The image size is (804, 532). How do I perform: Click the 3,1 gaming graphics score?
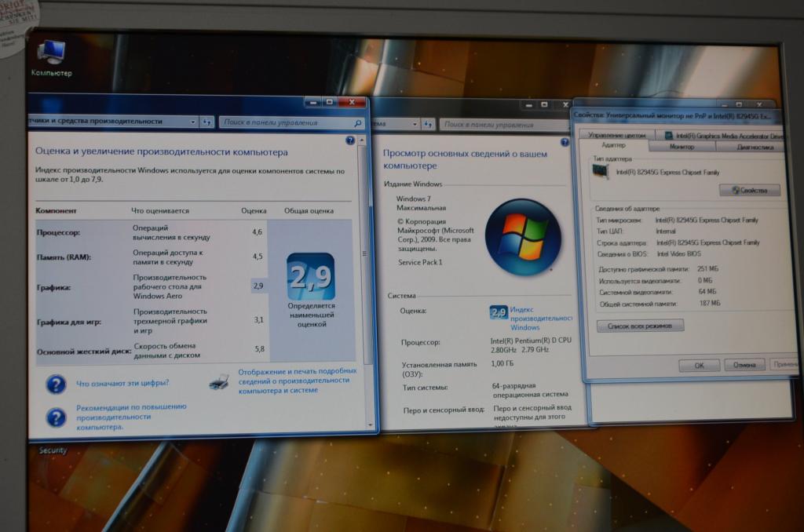pyautogui.click(x=259, y=319)
